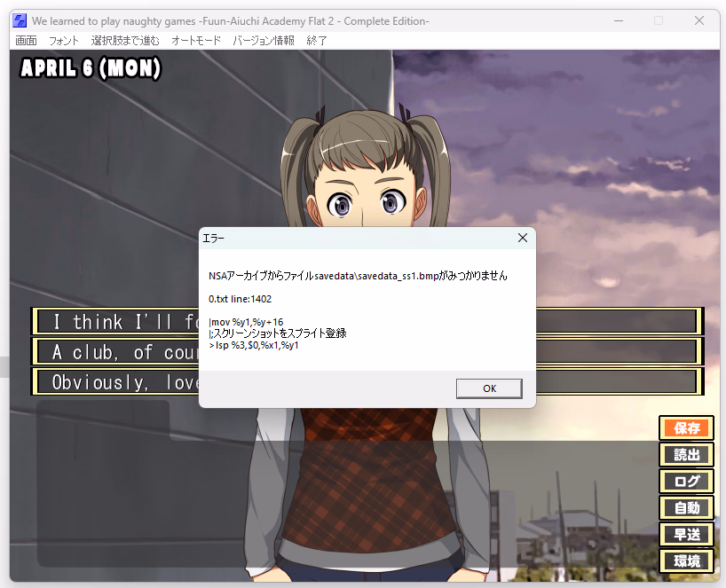Close the main game window

coord(699,20)
